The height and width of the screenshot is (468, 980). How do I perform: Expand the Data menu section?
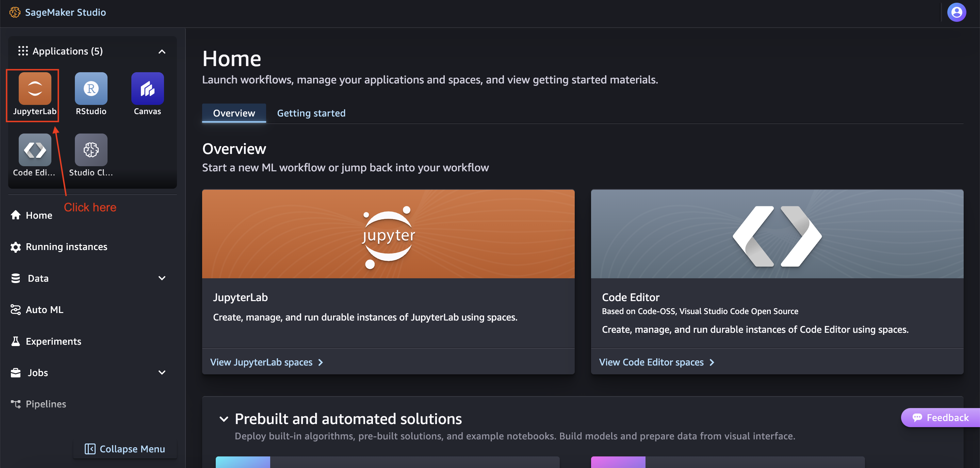click(162, 278)
